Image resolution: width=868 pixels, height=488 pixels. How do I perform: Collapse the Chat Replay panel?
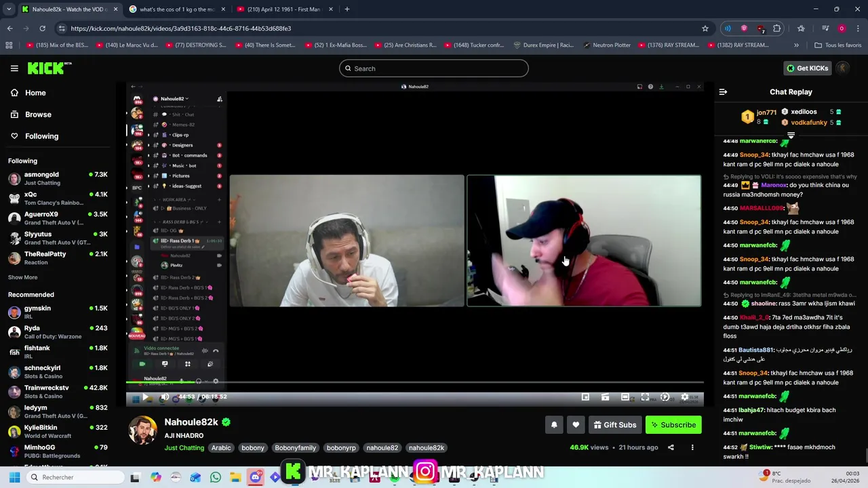pos(723,92)
